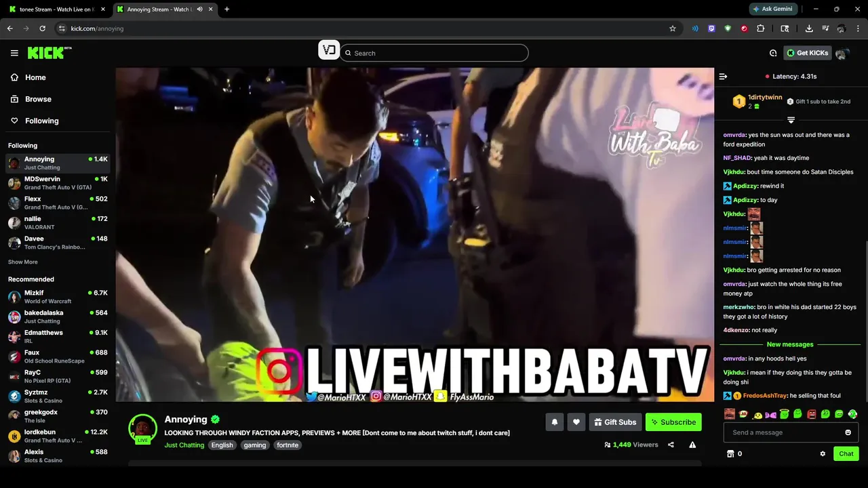
Task: Click the VD icon beside search
Action: tap(329, 50)
